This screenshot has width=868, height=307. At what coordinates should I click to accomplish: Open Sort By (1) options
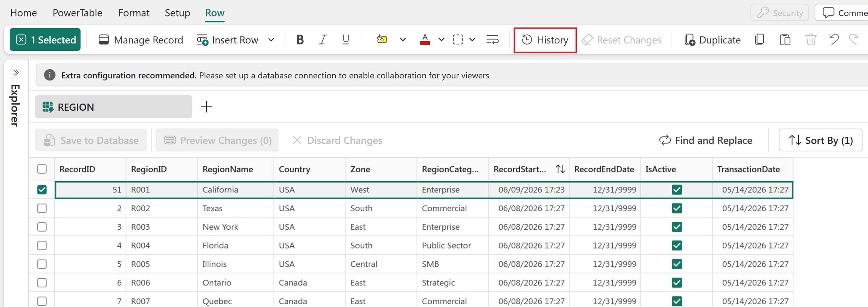tap(821, 140)
